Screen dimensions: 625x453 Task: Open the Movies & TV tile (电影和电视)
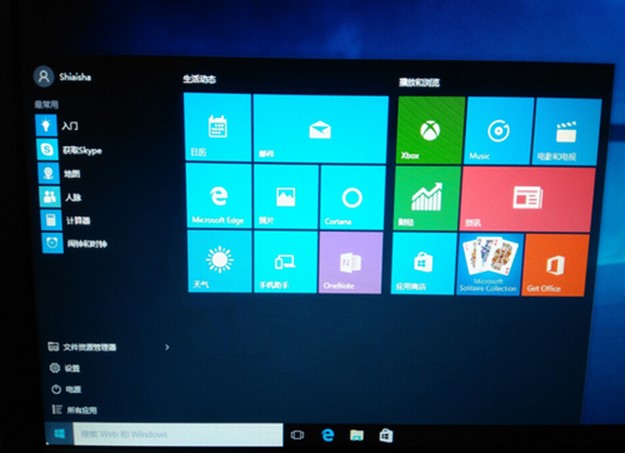566,132
